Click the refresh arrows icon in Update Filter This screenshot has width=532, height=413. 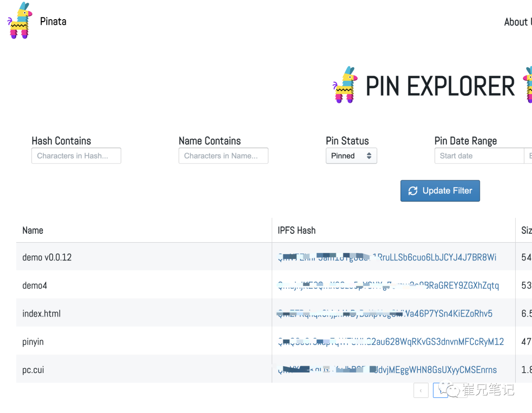tap(413, 191)
